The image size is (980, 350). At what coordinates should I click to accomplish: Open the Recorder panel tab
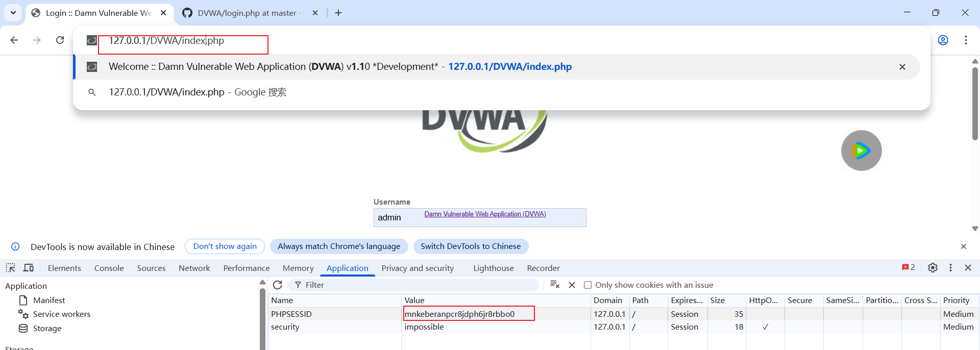(543, 268)
